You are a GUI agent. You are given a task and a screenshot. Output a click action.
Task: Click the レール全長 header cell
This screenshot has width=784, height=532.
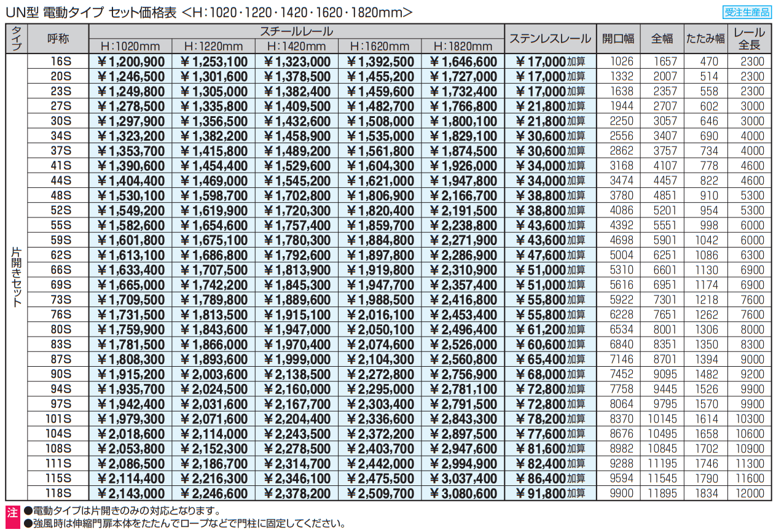pos(750,39)
